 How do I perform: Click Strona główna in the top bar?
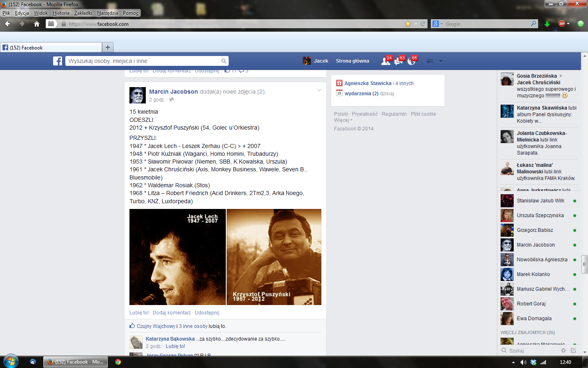point(352,61)
